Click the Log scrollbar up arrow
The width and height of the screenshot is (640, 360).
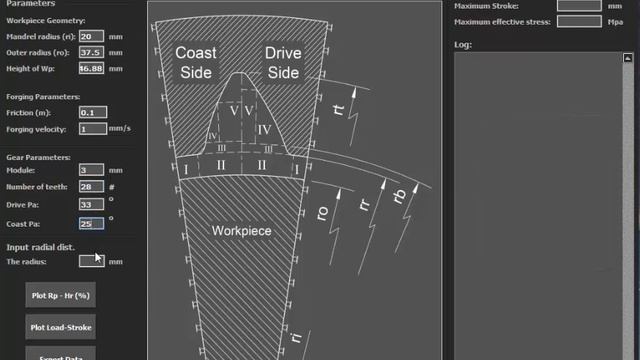(628, 58)
